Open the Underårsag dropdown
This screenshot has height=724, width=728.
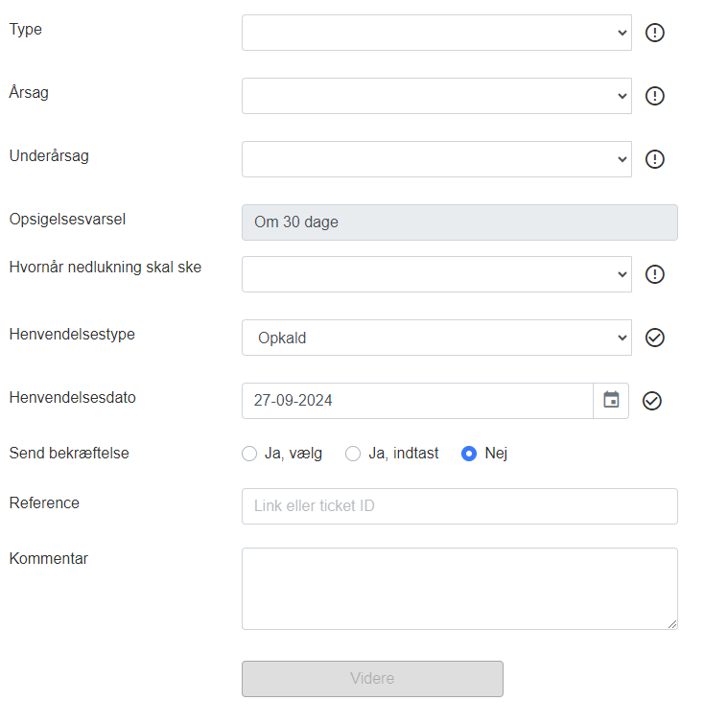coord(436,159)
